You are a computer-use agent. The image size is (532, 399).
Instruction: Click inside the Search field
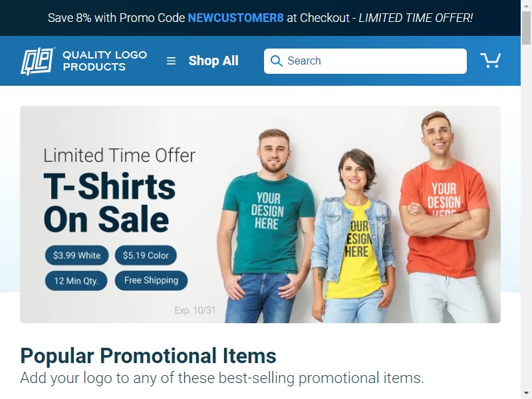pyautogui.click(x=365, y=61)
